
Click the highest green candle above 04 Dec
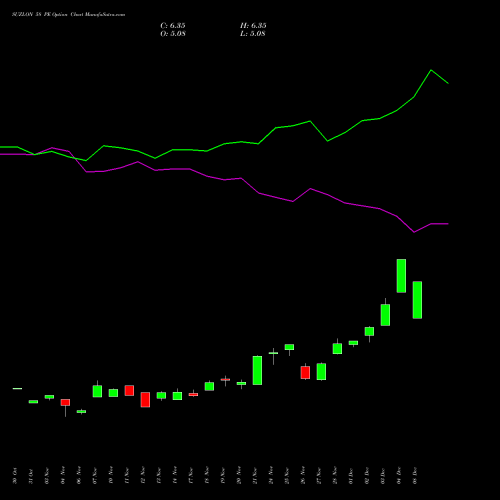click(401, 276)
